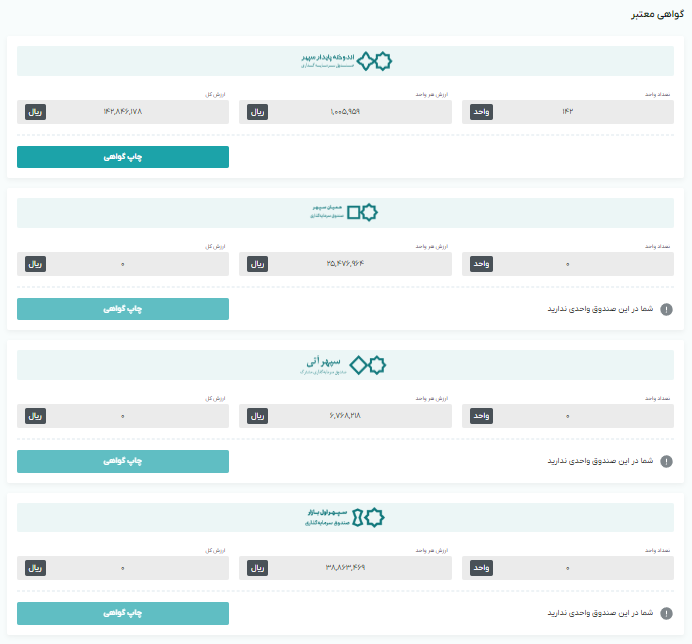Click ریال badge beside ۱۴۲,۸۴۶,۱۷۸
This screenshot has width=692, height=644.
[x=35, y=112]
